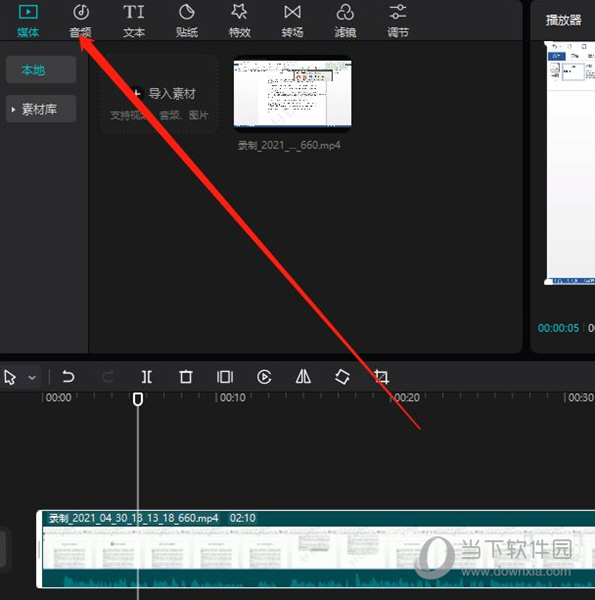Select the 媒体 media tab
595x600 pixels.
[28, 21]
